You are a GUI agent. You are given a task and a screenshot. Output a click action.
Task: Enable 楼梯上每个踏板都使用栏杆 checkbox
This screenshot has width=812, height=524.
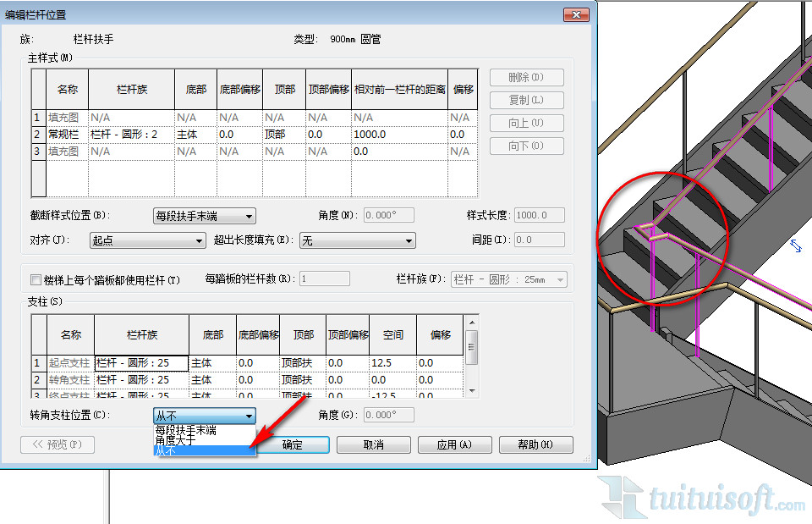tap(36, 280)
